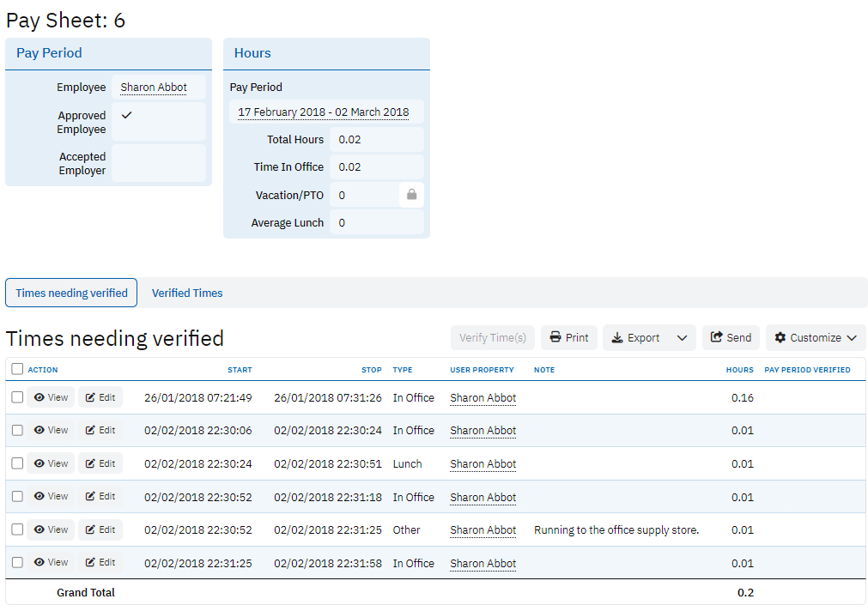Expand the Export options arrow
Screen dimensions: 868x611
[x=683, y=338]
